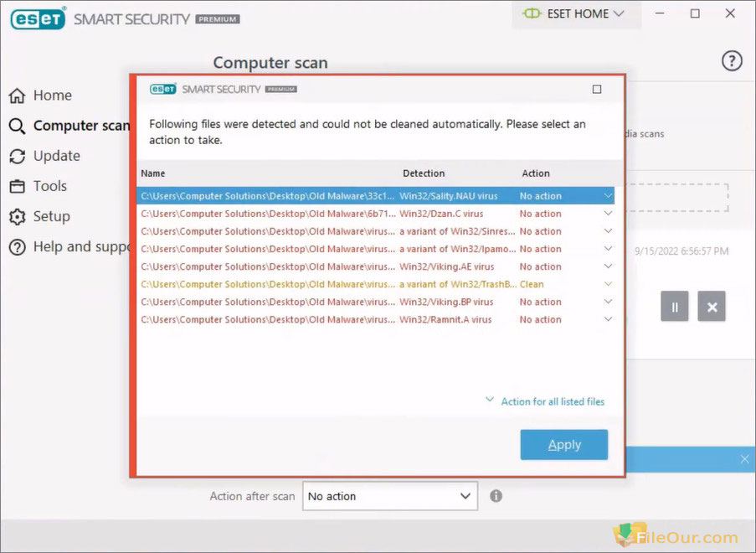This screenshot has height=553, width=756.
Task: Select the Win32/Ipamo variant file row
Action: pos(375,249)
